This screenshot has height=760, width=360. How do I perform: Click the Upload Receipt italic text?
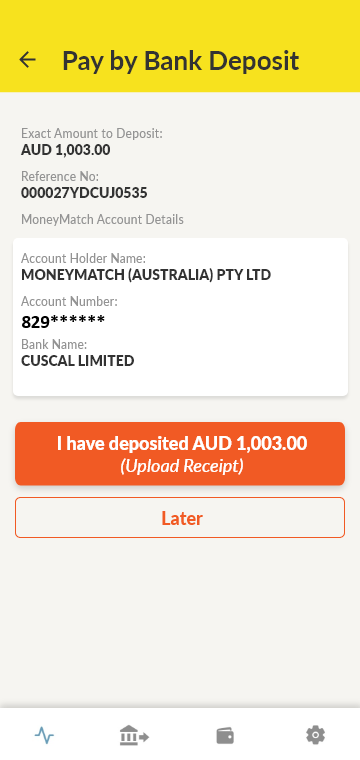click(182, 466)
